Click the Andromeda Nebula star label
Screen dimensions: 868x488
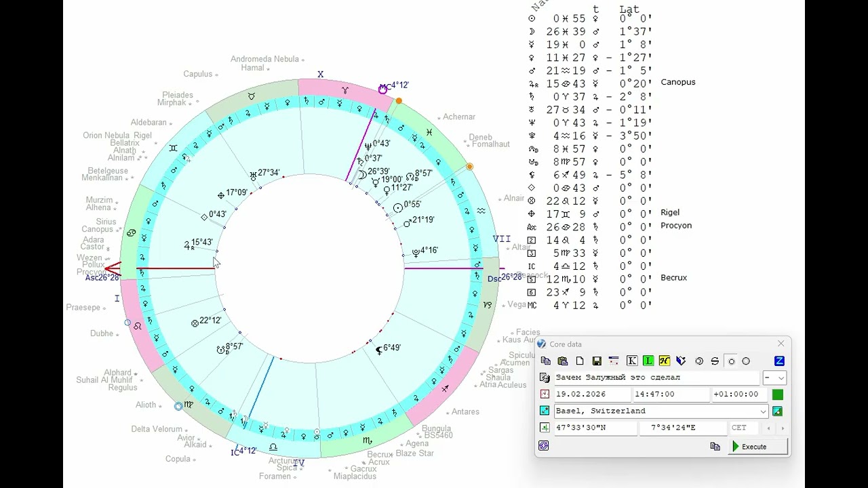[x=264, y=59]
